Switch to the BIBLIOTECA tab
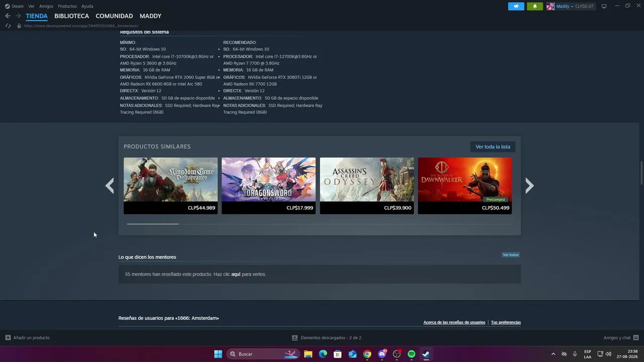This screenshot has width=644, height=362. 71,16
